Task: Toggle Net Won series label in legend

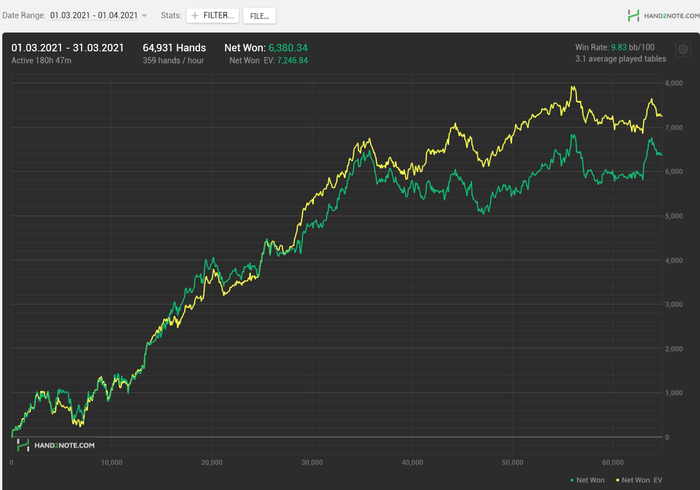Action: [590, 480]
